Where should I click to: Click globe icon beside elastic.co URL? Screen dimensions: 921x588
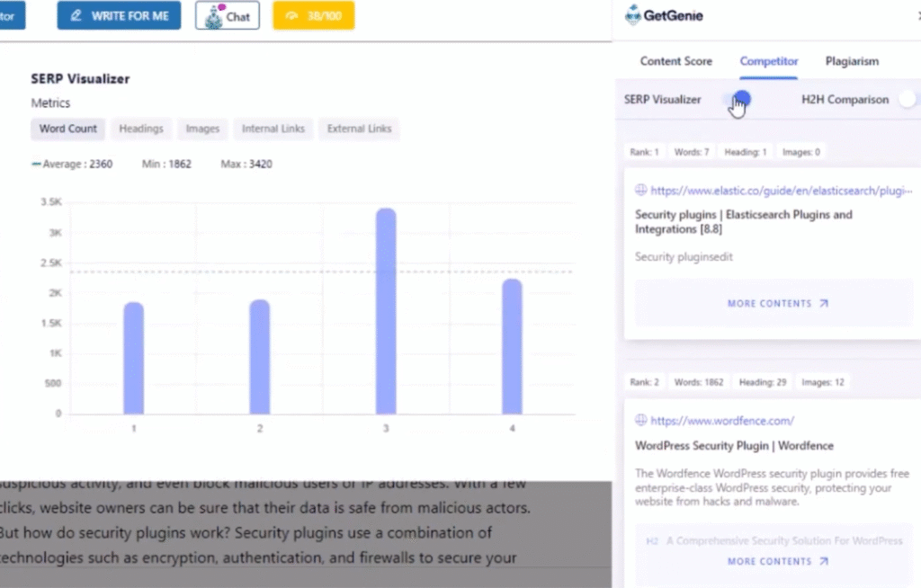click(x=640, y=190)
